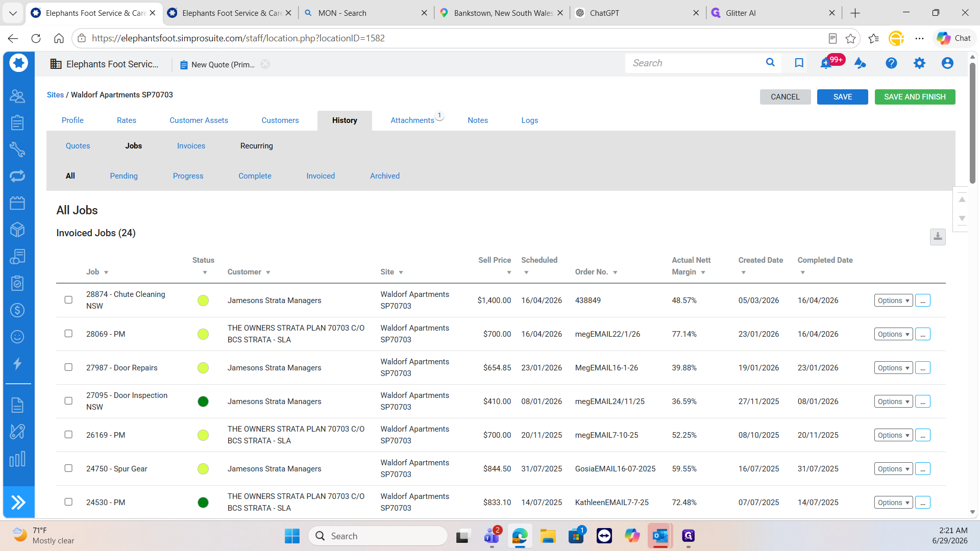Go to the Simpro home star logo

pyautogui.click(x=19, y=63)
